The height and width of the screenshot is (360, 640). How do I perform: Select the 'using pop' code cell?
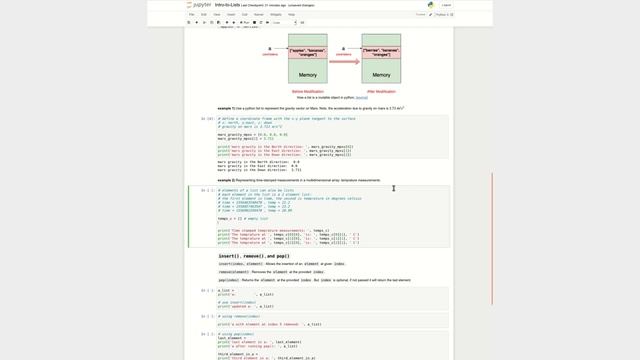332,346
